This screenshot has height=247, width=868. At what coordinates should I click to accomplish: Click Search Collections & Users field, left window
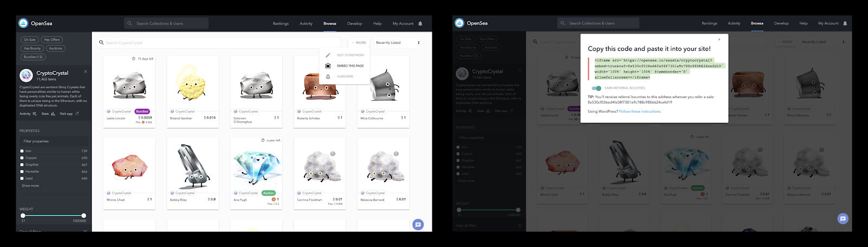(x=166, y=23)
